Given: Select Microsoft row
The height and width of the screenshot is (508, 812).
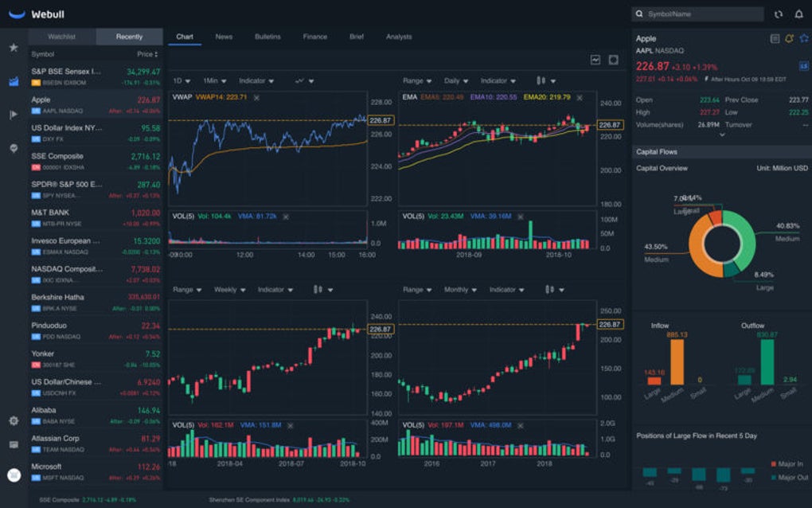Looking at the screenshot, I should pyautogui.click(x=96, y=471).
